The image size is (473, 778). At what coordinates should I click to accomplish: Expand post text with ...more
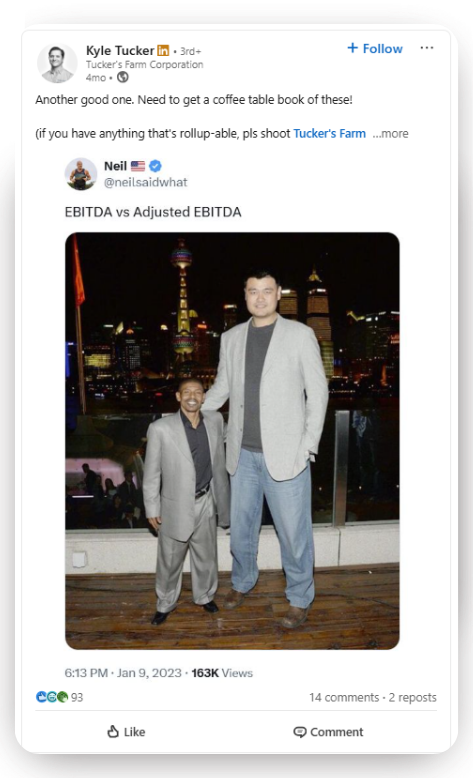(x=391, y=133)
